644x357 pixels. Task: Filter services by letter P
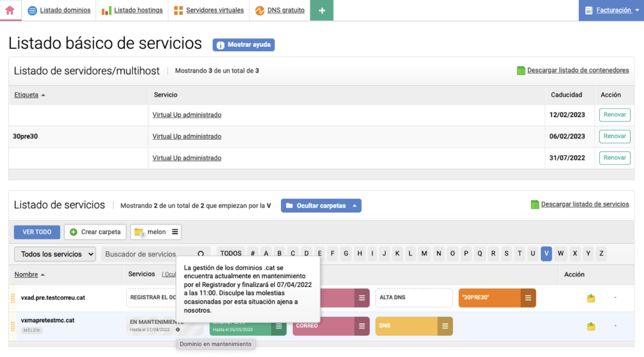tap(466, 253)
